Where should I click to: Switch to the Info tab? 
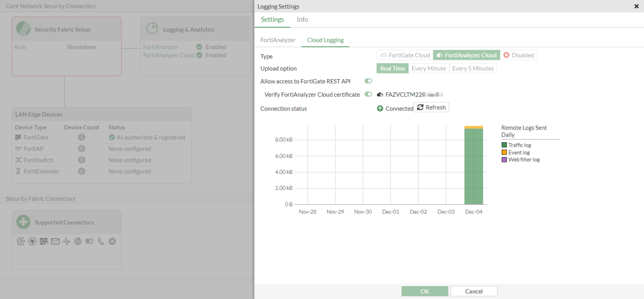302,19
